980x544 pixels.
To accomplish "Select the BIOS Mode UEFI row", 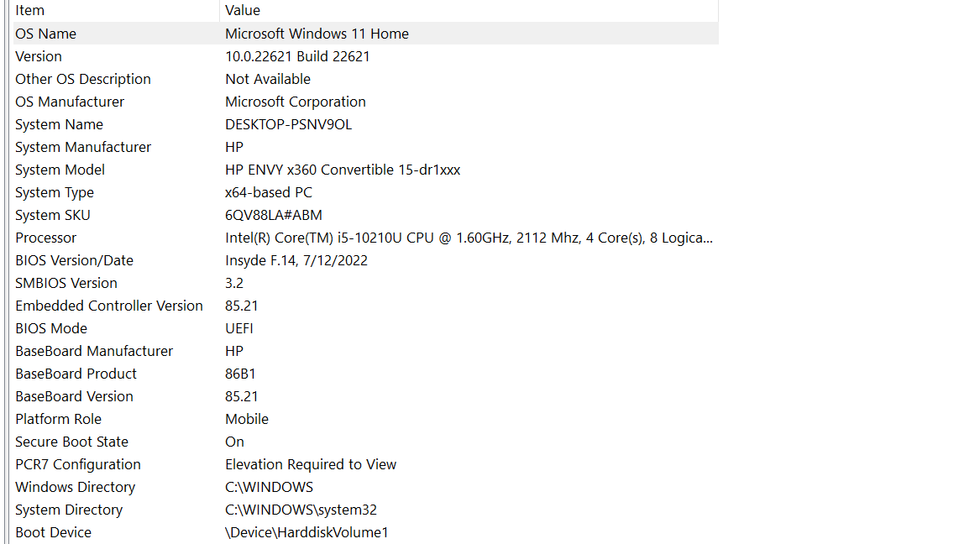I will pos(365,328).
